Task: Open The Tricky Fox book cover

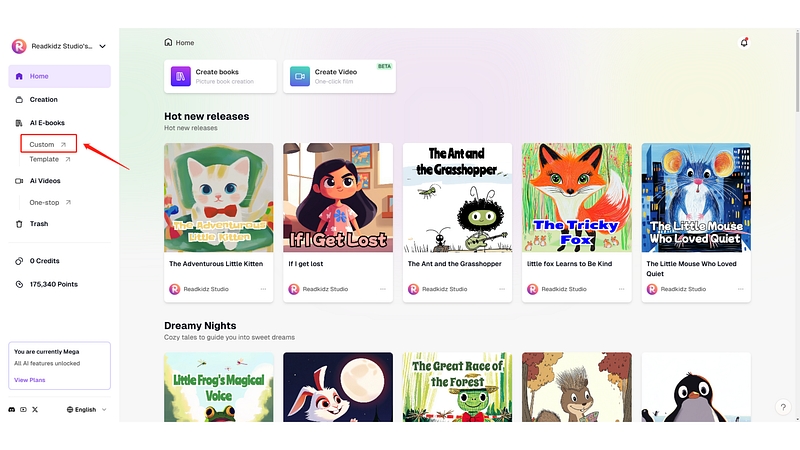Action: click(x=577, y=197)
